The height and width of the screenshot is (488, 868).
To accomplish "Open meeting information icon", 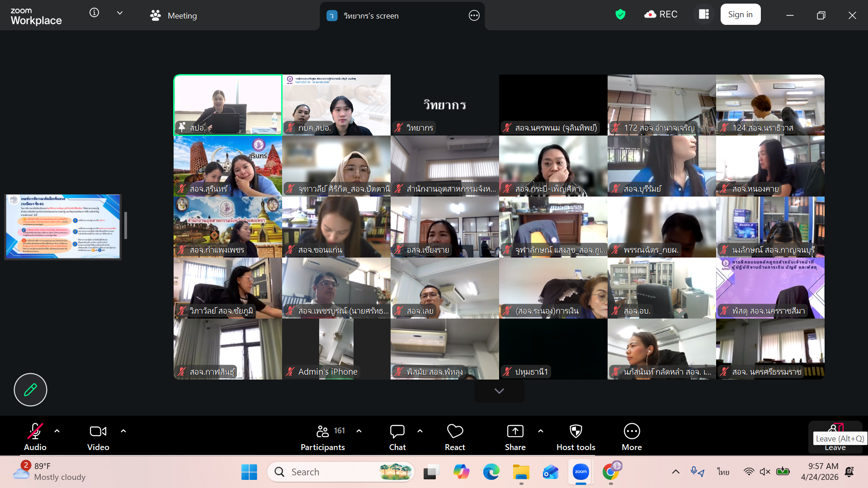I will pos(94,13).
